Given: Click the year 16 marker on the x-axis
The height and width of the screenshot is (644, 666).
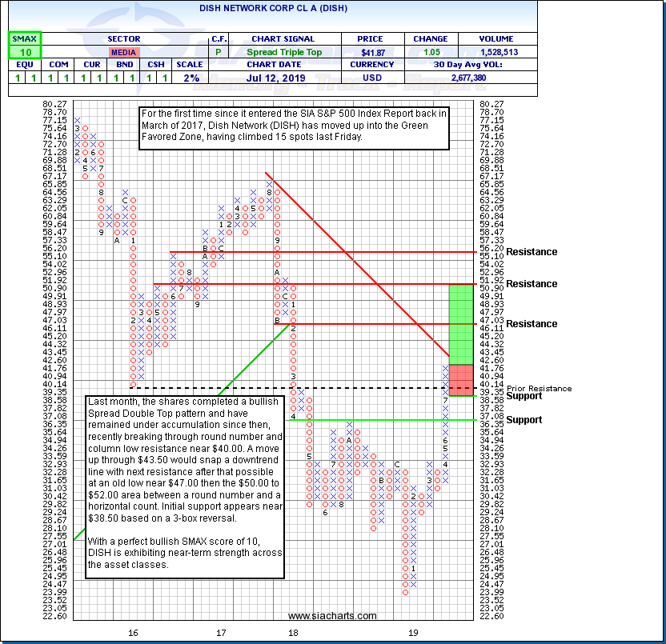Looking at the screenshot, I should (x=134, y=632).
